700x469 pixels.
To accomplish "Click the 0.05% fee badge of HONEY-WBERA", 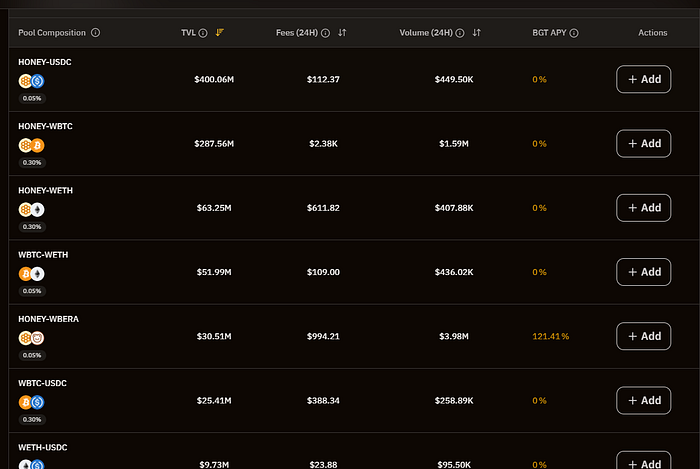I will pos(32,355).
